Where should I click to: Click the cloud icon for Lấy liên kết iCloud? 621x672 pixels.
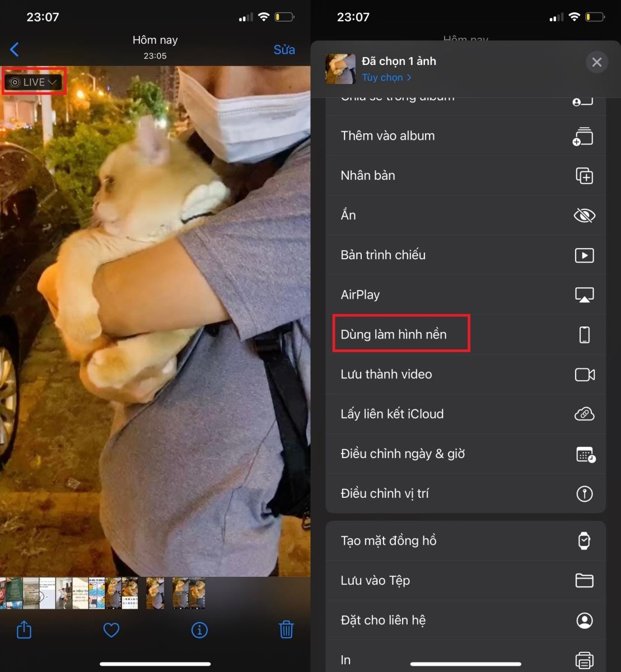click(584, 414)
